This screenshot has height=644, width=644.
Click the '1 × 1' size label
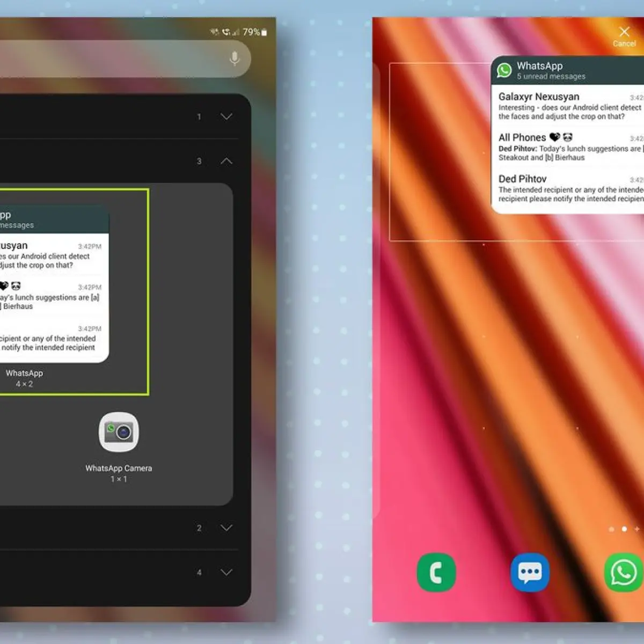(x=119, y=479)
